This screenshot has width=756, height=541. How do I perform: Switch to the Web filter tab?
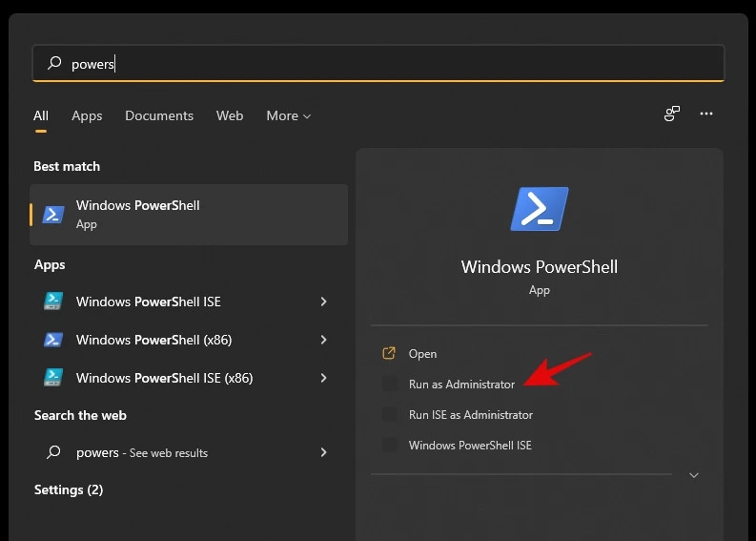(230, 115)
